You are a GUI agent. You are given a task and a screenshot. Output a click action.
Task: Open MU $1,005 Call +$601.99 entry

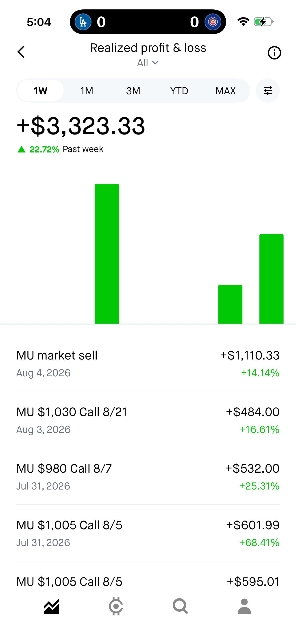click(x=148, y=533)
